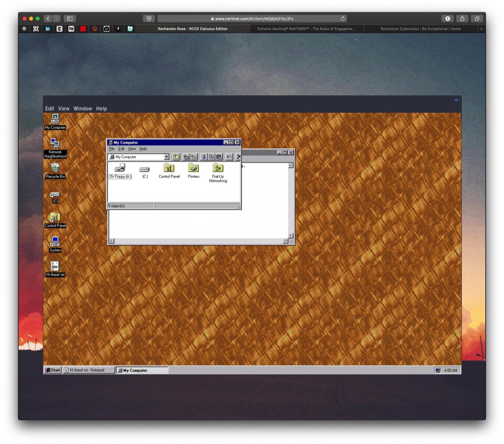Click the Up One Level toolbar button
Viewport: 504px width, 444px height.
(176, 157)
